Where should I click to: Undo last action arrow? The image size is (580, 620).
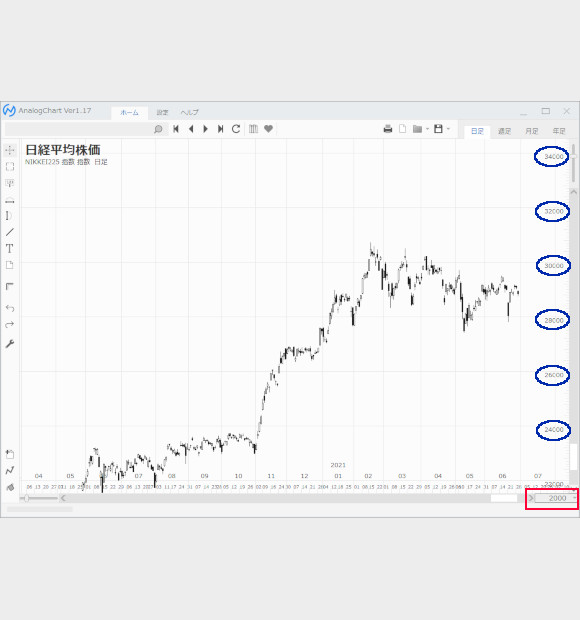point(10,308)
